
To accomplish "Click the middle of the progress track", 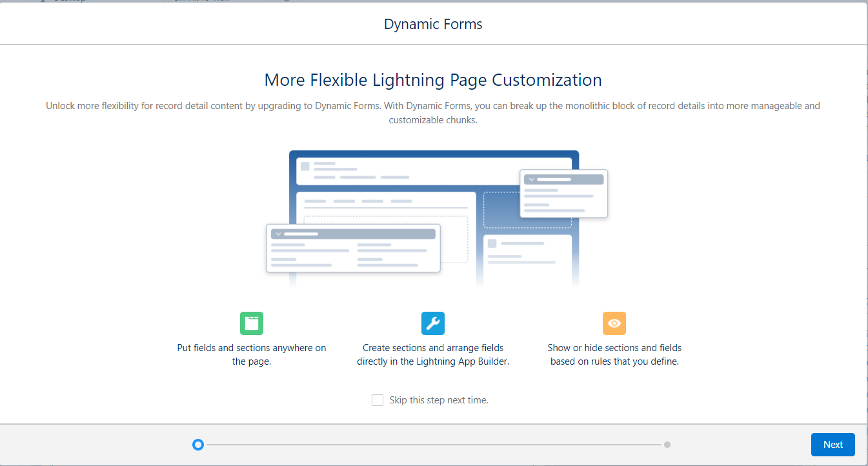I will click(x=432, y=445).
